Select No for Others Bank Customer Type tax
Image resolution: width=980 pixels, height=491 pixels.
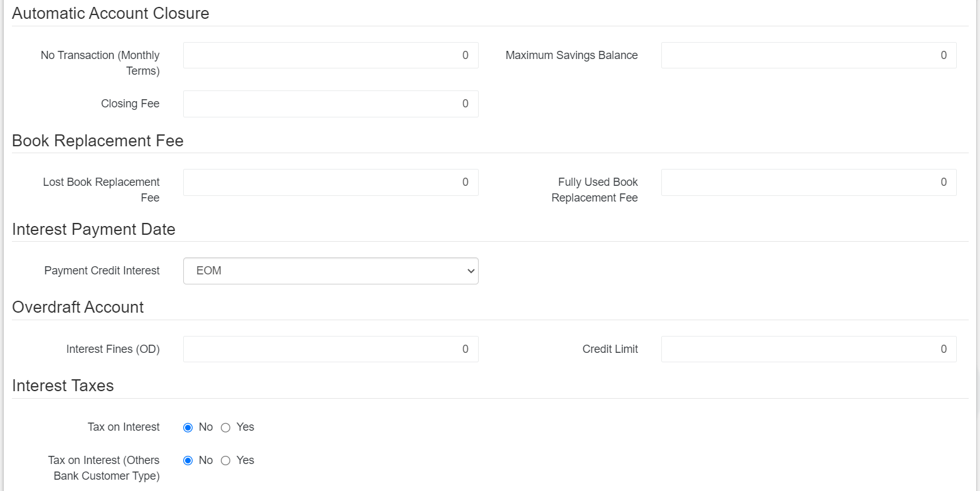[x=188, y=461]
